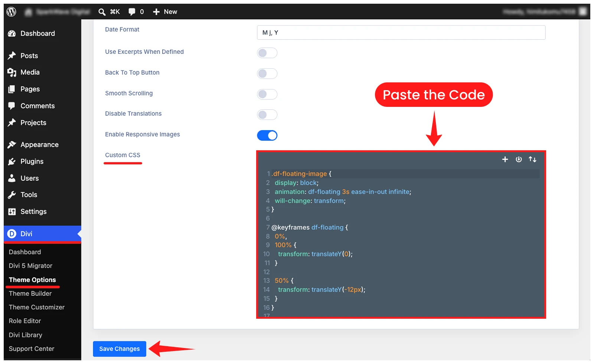The height and width of the screenshot is (364, 594).
Task: Click the plus icon in Custom CSS editor
Action: pos(505,159)
